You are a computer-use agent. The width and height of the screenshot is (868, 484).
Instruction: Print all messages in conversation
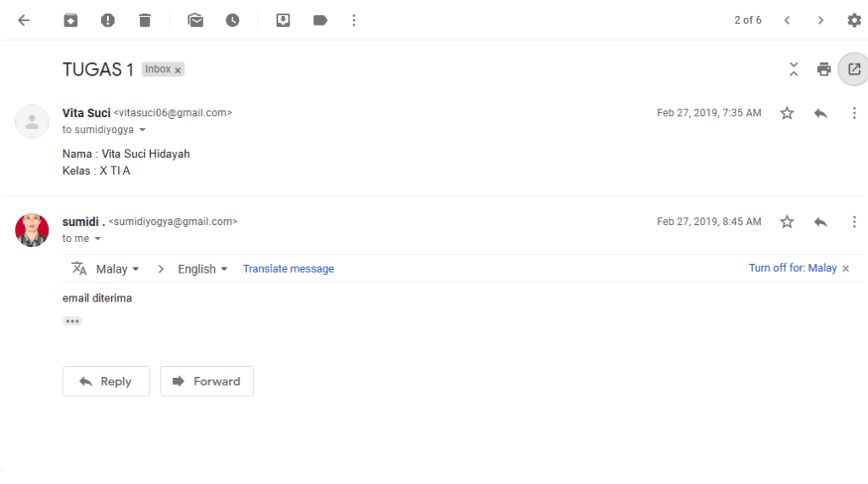point(824,70)
